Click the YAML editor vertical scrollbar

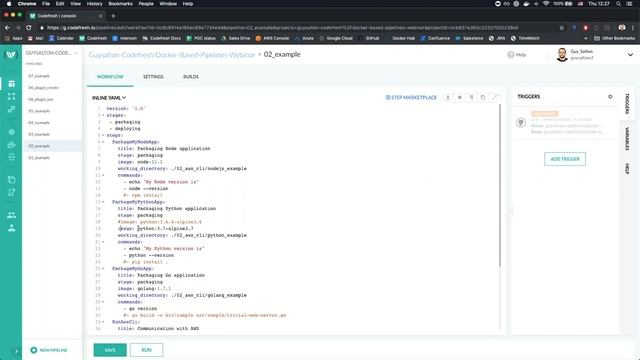pos(500,186)
